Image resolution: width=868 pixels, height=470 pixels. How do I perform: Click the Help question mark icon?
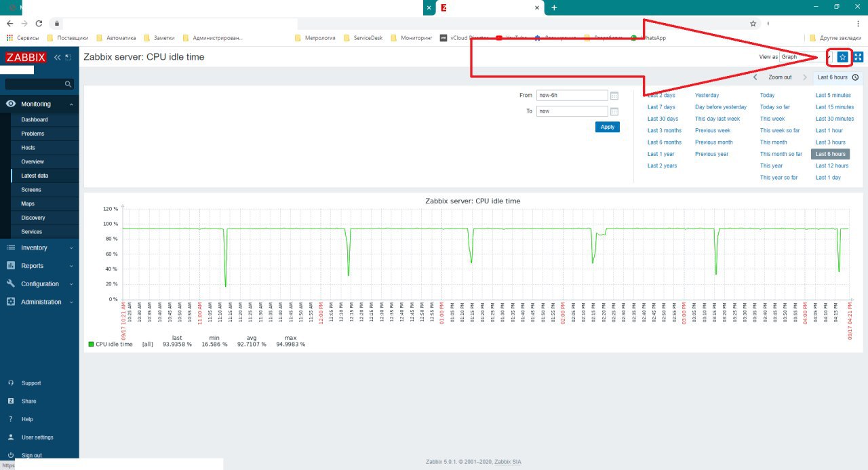11,419
